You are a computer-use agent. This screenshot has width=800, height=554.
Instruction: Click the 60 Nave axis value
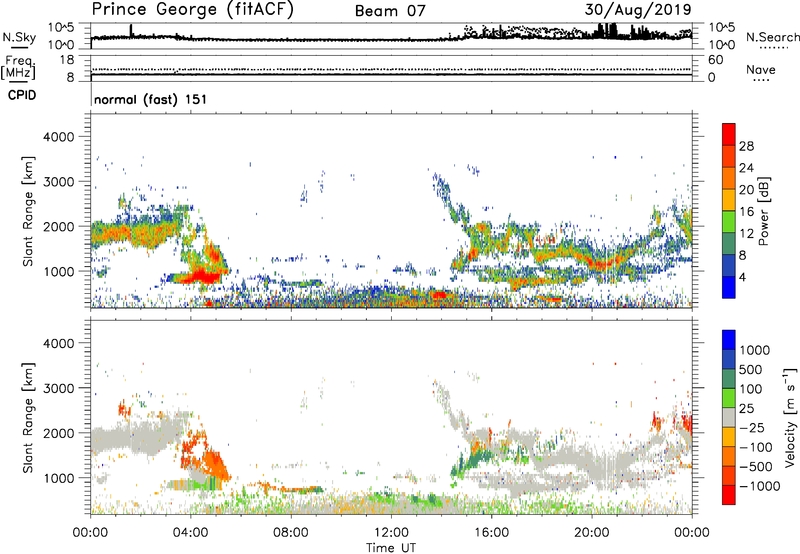pos(715,60)
